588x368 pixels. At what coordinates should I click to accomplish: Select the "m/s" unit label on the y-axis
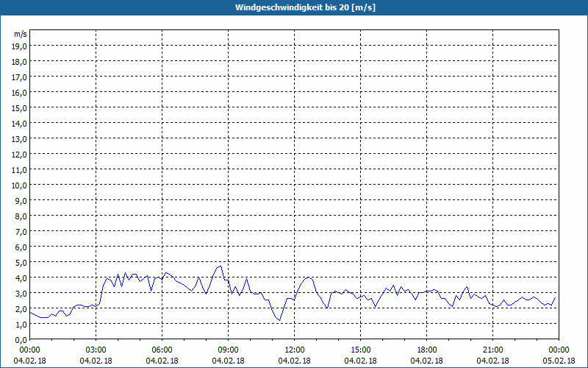pos(21,34)
